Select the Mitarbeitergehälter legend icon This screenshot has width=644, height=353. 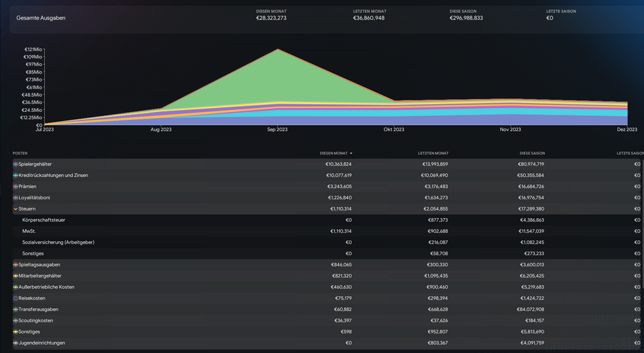[x=16, y=276]
